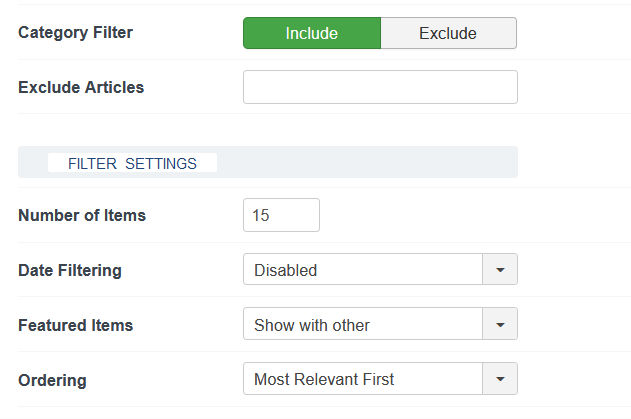Click the FILTER SETTINGS section header

click(132, 163)
